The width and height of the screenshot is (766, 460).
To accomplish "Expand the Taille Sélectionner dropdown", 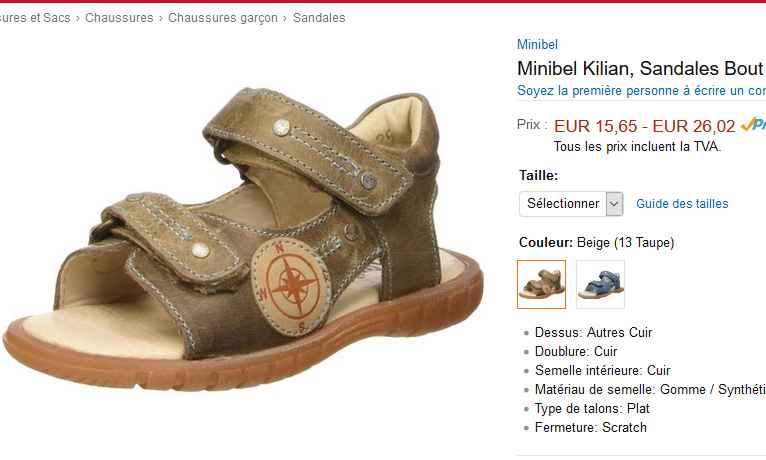I will click(571, 204).
